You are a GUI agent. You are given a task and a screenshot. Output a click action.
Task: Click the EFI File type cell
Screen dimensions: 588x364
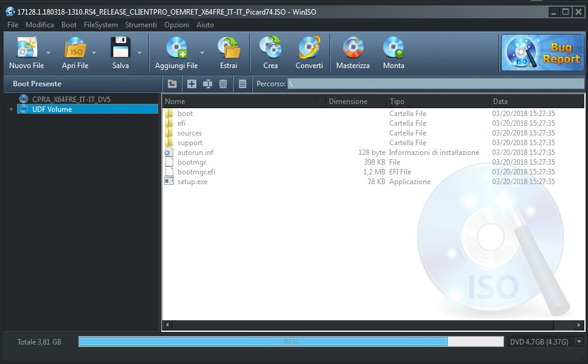pyautogui.click(x=400, y=172)
